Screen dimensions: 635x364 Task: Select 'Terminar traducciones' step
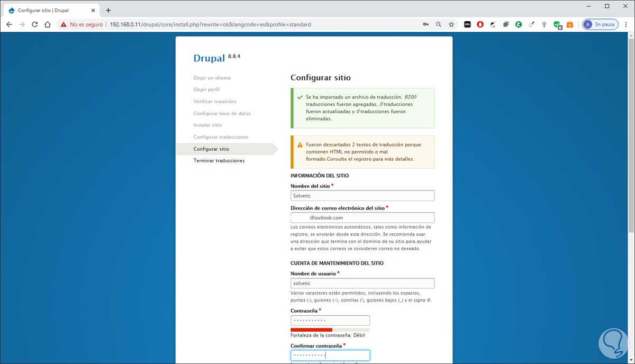click(219, 160)
